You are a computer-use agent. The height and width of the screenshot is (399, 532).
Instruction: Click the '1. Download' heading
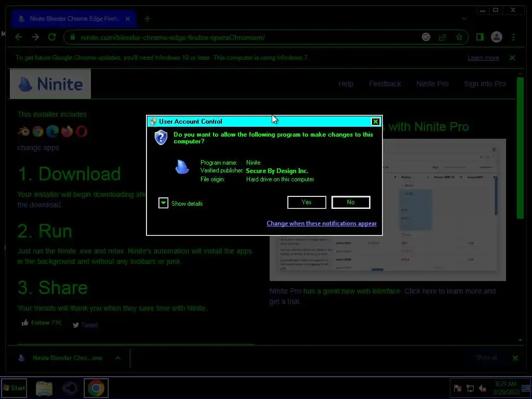(69, 174)
